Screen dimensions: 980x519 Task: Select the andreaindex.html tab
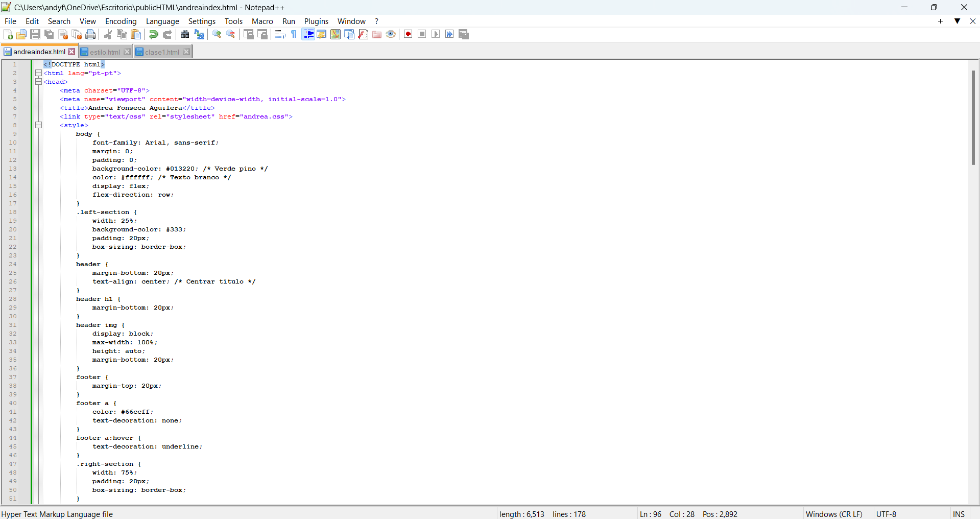pyautogui.click(x=39, y=52)
